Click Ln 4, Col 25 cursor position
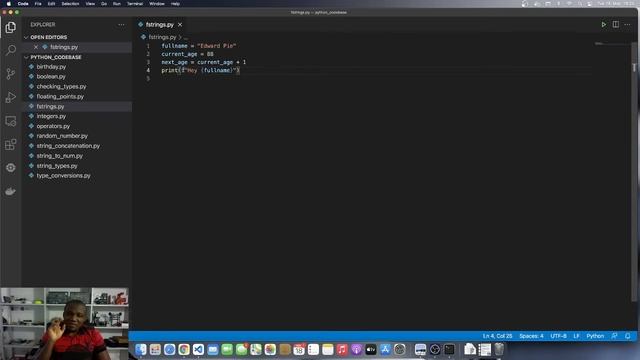The image size is (640, 360). 497,336
